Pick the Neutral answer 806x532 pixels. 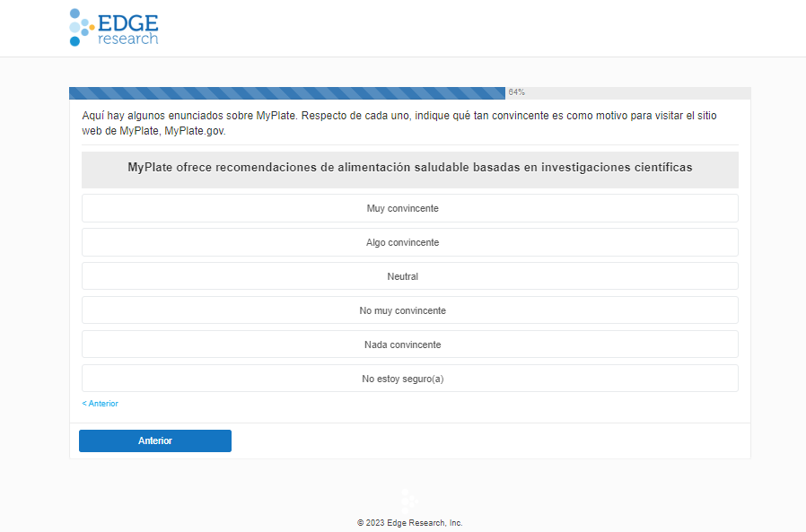click(x=409, y=276)
